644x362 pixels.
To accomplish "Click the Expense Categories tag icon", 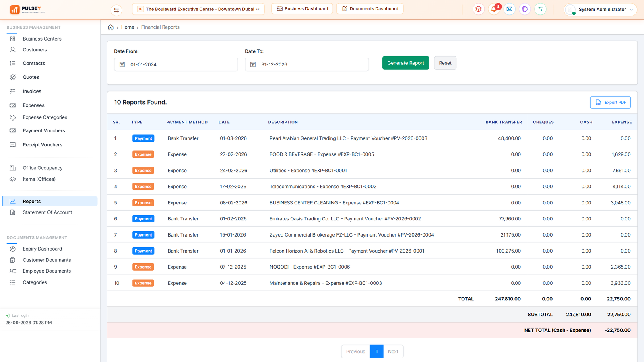I will [13, 117].
